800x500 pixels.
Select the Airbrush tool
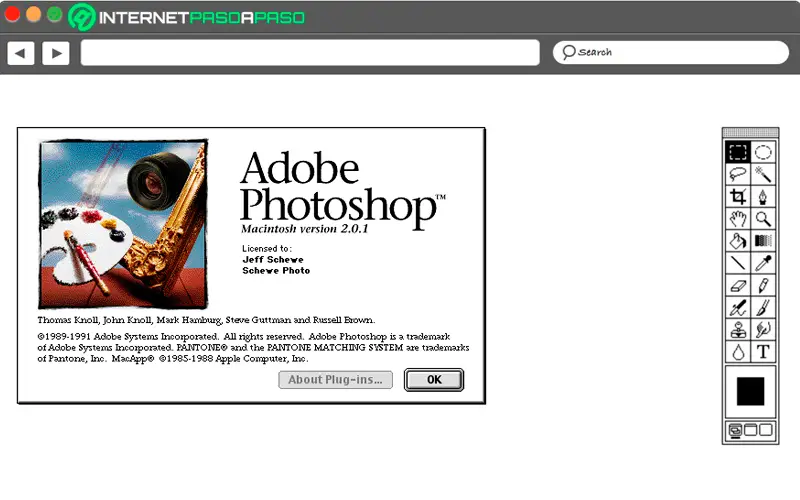click(738, 308)
